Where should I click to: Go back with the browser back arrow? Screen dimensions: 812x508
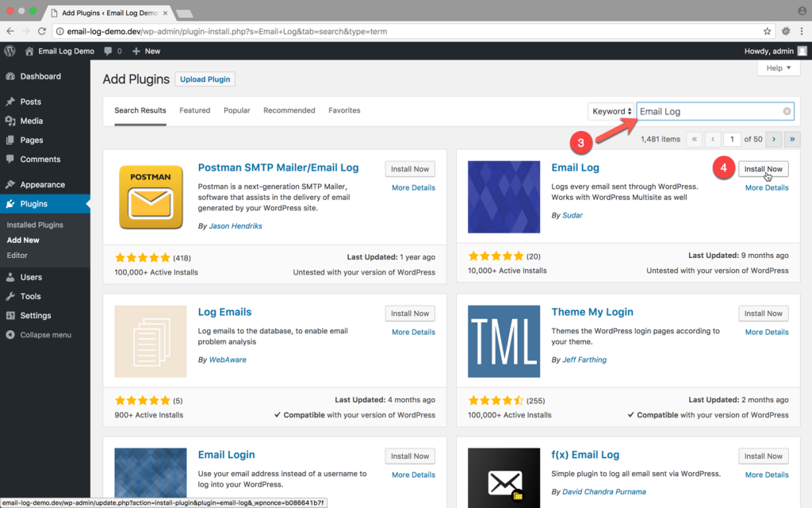[x=10, y=31]
